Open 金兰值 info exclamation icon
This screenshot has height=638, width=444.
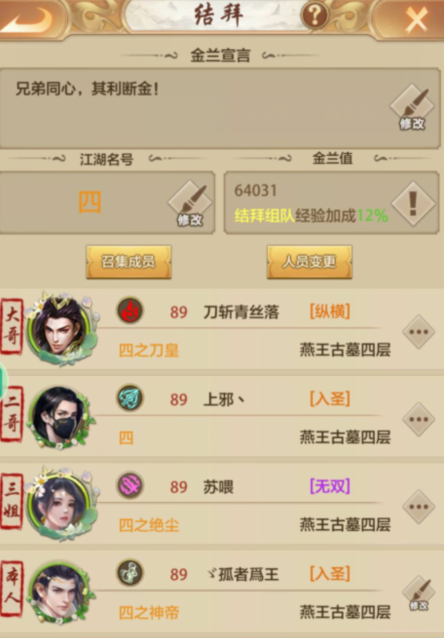coord(413,203)
